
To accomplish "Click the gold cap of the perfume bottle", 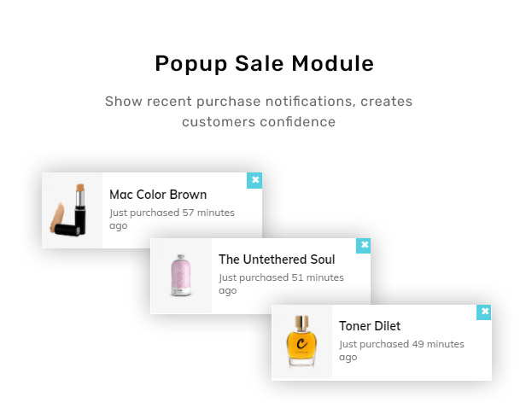I will [301, 324].
